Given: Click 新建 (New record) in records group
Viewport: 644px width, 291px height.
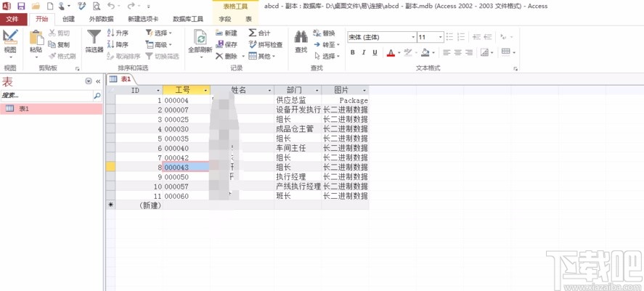Looking at the screenshot, I should [x=227, y=33].
